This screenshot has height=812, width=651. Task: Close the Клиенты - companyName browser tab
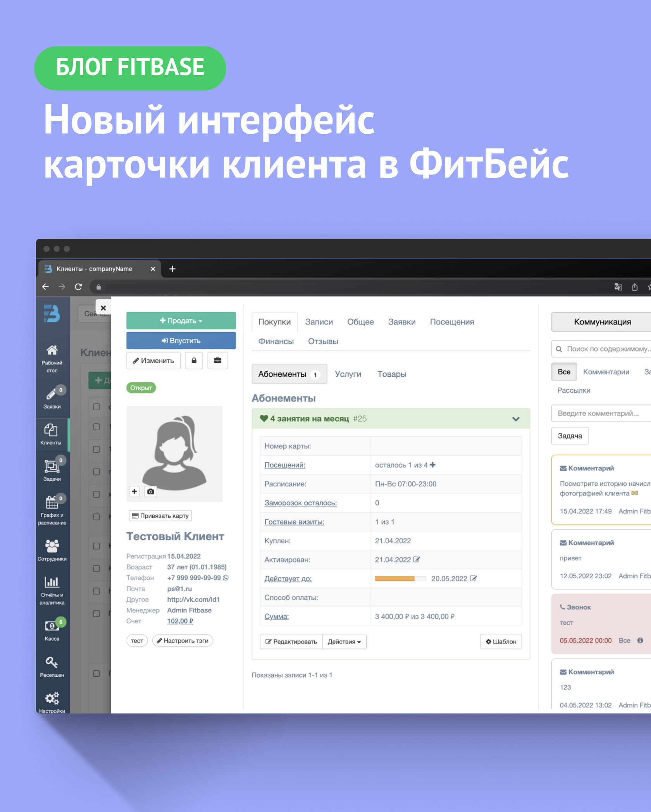[x=153, y=269]
